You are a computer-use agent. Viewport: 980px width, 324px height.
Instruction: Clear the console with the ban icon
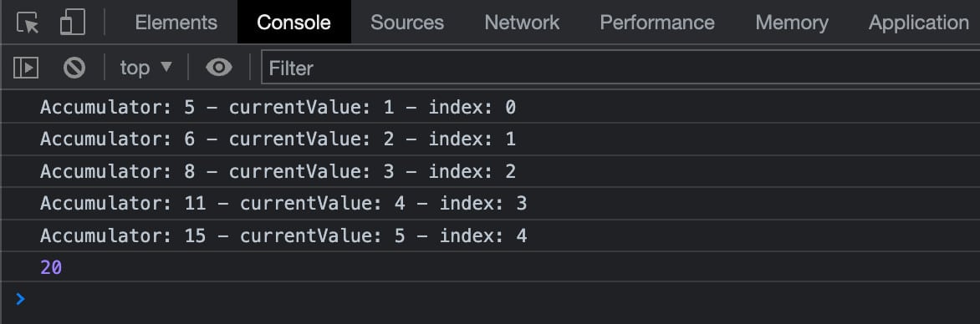coord(74,68)
